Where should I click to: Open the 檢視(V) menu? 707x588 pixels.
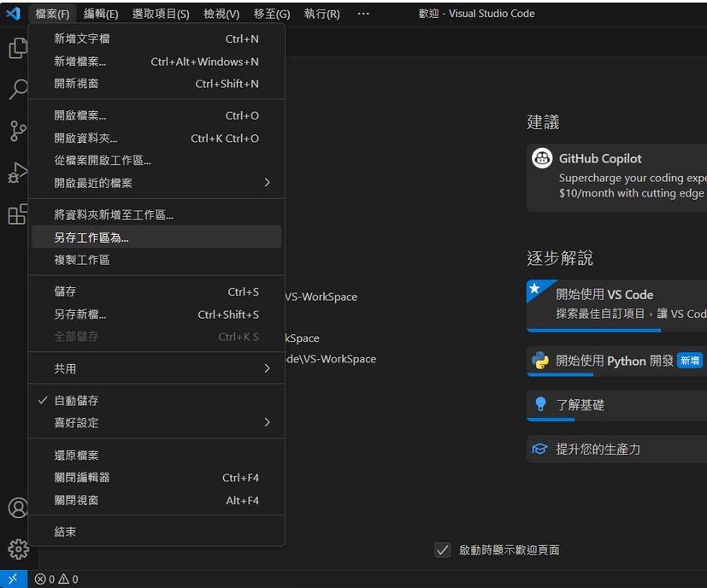[x=221, y=14]
